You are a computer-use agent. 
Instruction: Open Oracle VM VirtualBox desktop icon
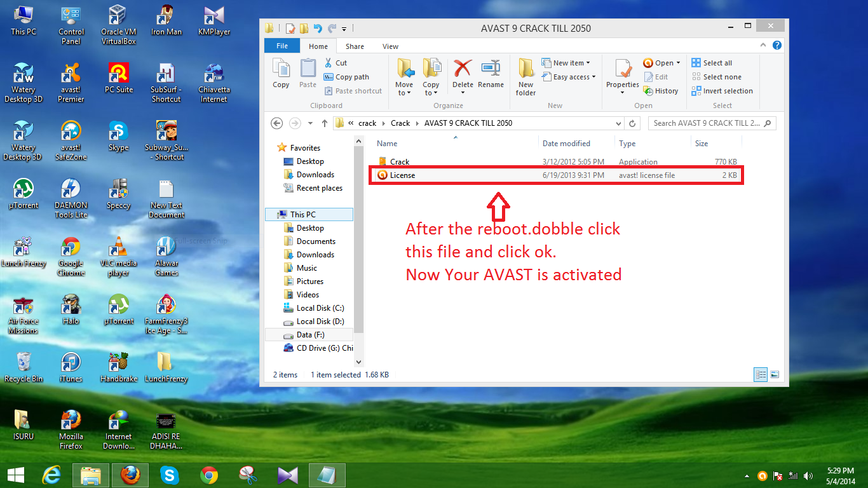(x=118, y=25)
